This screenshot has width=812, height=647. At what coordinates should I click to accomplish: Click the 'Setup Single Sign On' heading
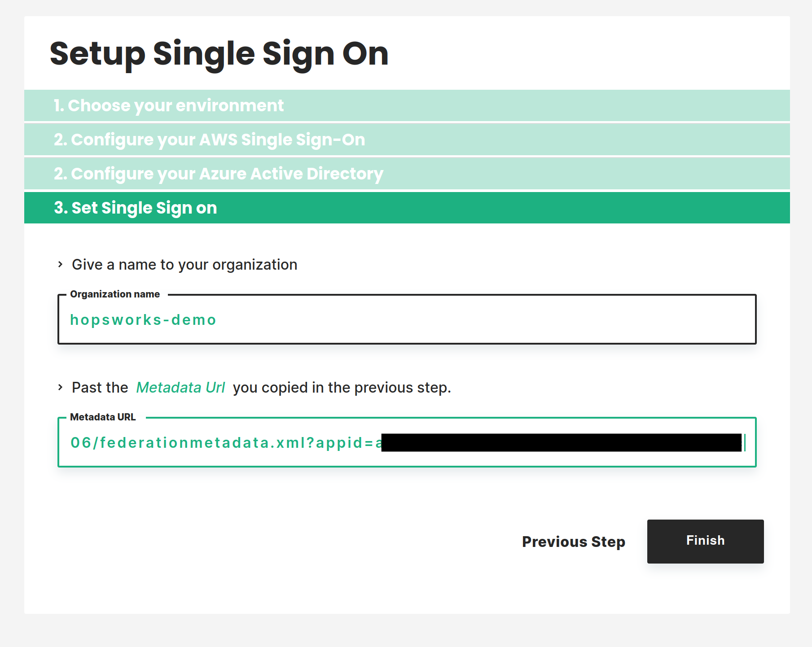click(219, 54)
